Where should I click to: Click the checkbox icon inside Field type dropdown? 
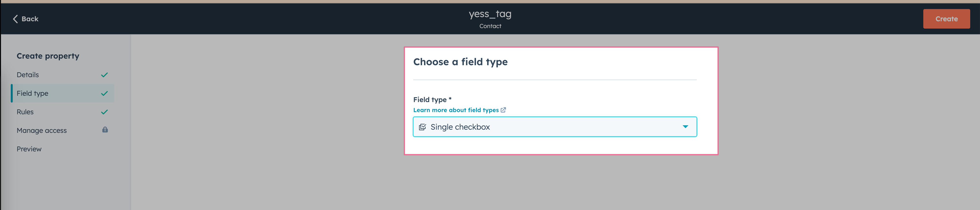[x=422, y=127]
